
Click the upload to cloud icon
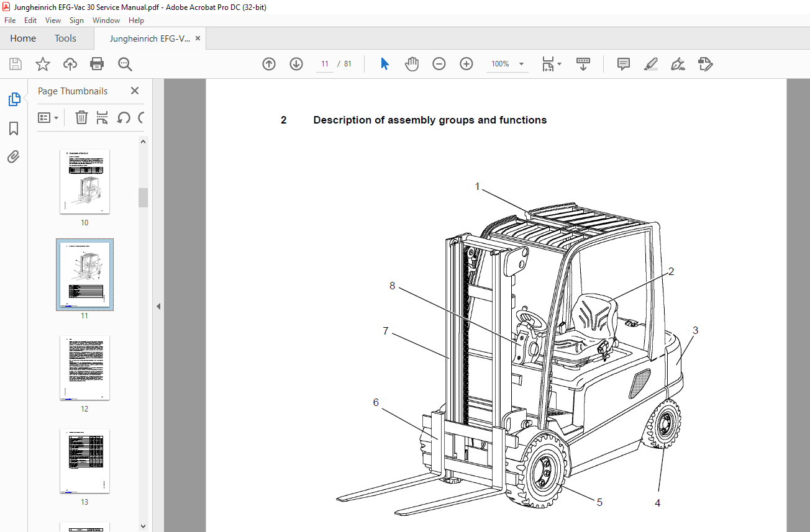[x=70, y=64]
